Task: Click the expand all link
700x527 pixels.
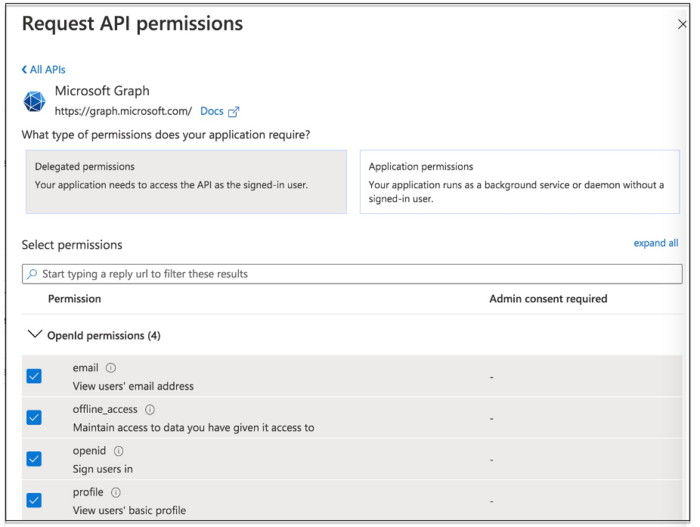Action: pyautogui.click(x=656, y=243)
